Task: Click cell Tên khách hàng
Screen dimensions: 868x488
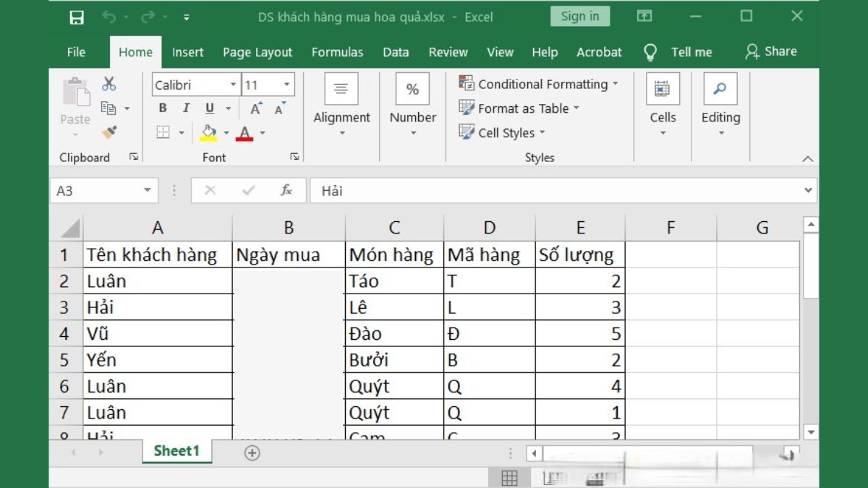Action: [x=158, y=254]
